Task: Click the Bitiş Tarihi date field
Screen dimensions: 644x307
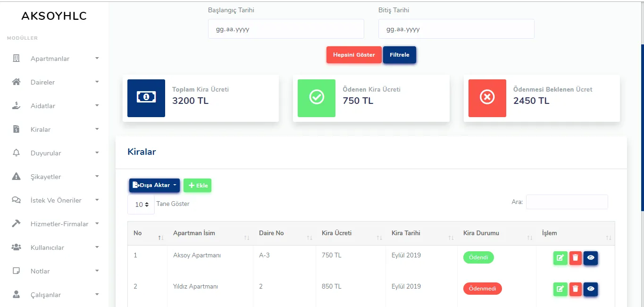Action: [x=456, y=29]
